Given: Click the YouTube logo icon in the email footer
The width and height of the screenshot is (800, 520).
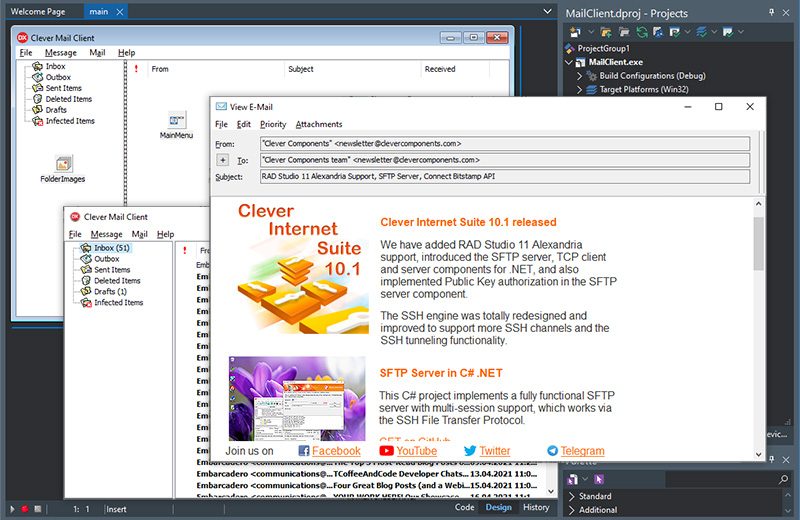Looking at the screenshot, I should (387, 451).
